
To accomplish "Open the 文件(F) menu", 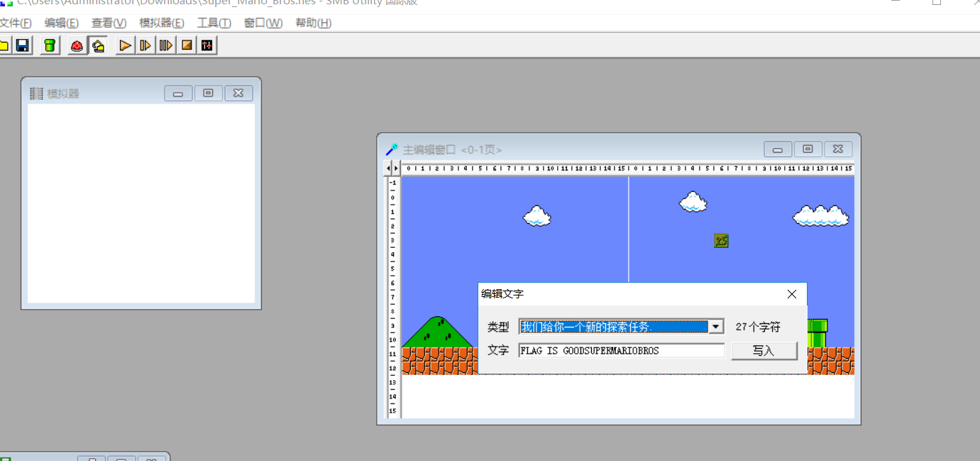I will pyautogui.click(x=16, y=23).
